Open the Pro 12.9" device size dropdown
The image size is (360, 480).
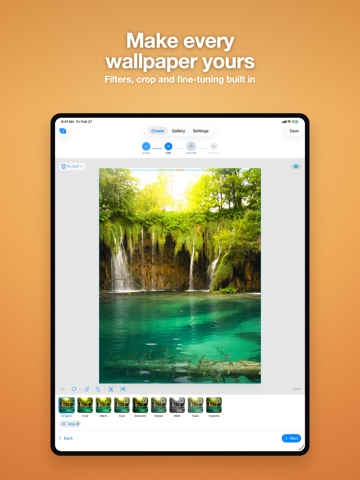point(72,166)
